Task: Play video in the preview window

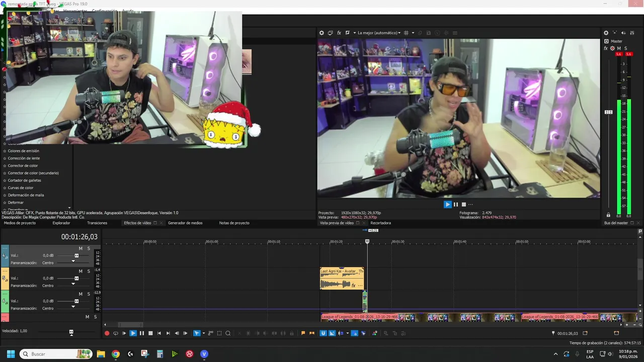Action: [x=447, y=204]
